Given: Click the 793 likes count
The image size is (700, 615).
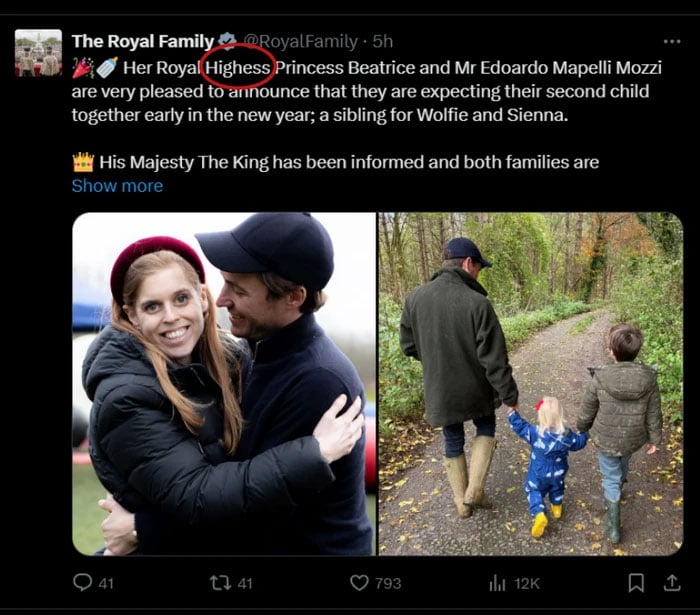Looking at the screenshot, I should click(x=388, y=583).
